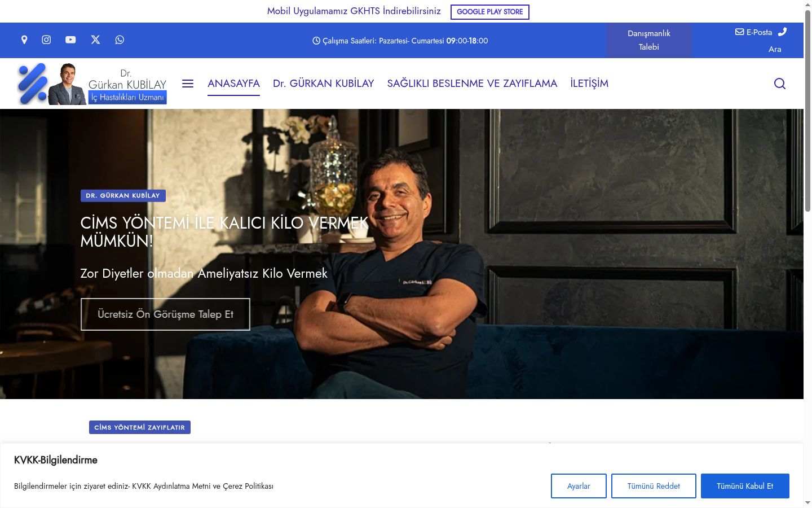Open the YouTube channel icon

pyautogui.click(x=70, y=40)
